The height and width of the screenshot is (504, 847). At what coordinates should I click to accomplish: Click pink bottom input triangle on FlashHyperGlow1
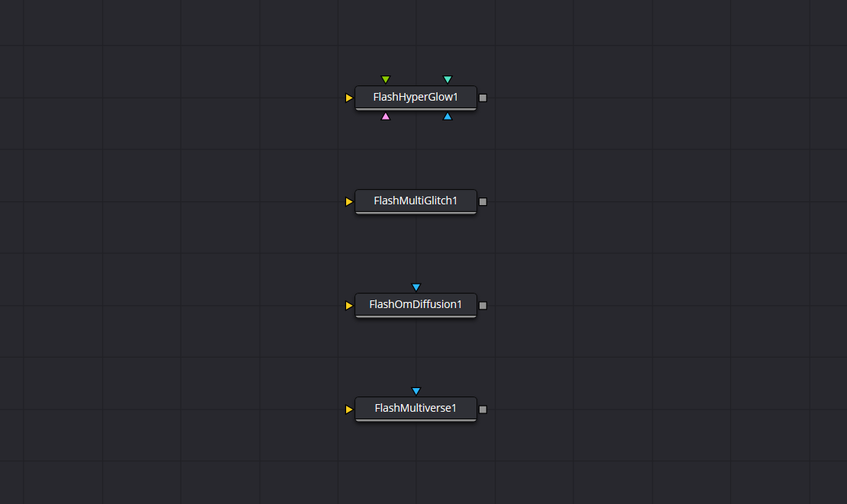(385, 116)
